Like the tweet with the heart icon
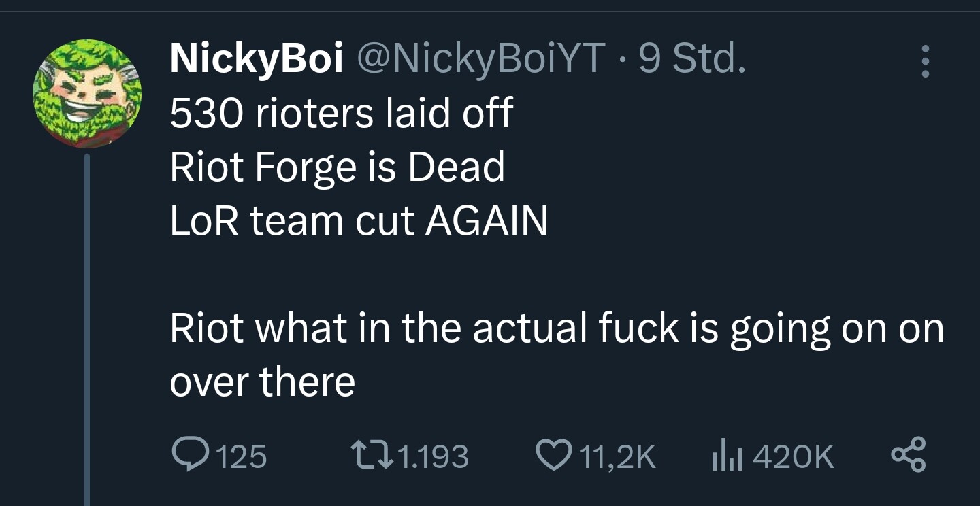This screenshot has height=506, width=980. coord(553,455)
